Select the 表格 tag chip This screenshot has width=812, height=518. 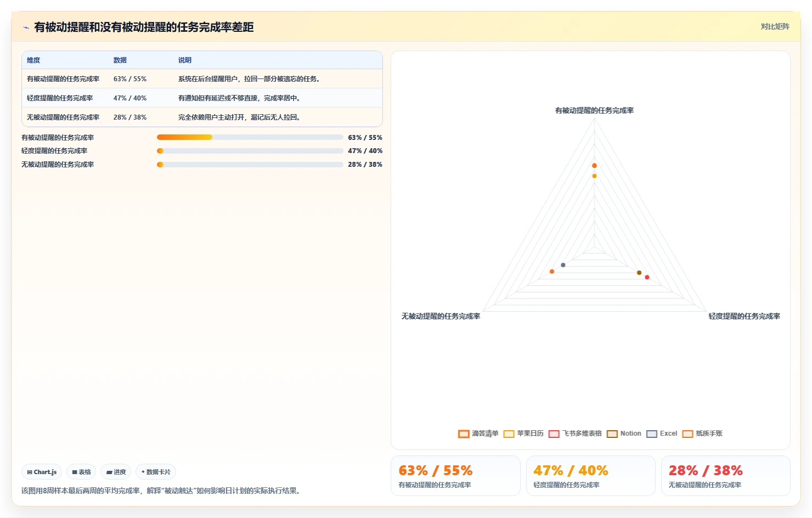pos(81,472)
